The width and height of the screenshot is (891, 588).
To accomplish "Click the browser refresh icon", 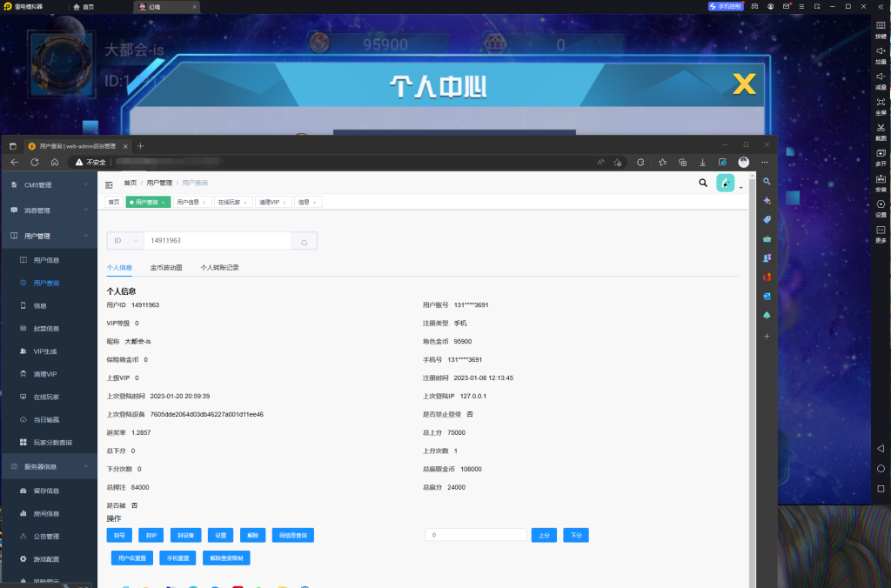I will pyautogui.click(x=34, y=162).
